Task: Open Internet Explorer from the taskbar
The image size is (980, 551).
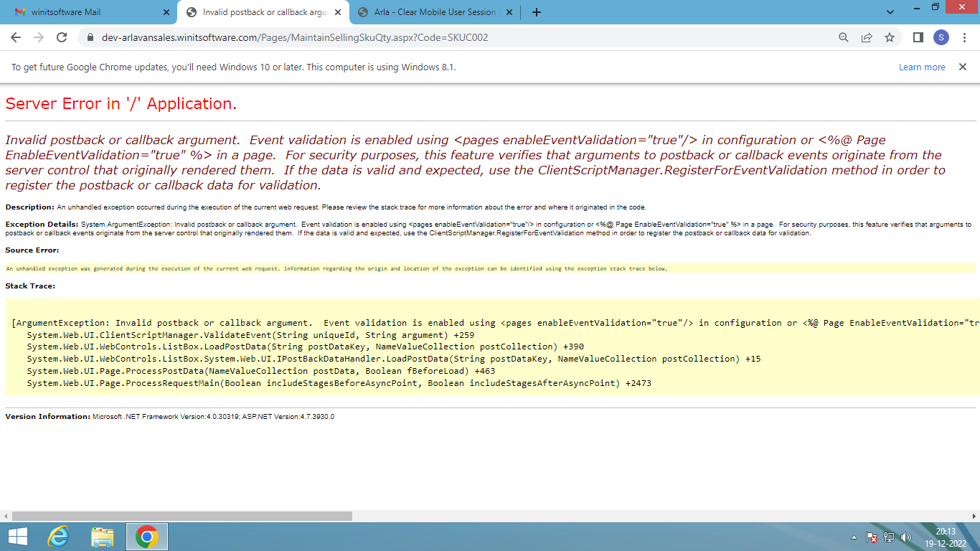Action: [x=58, y=537]
